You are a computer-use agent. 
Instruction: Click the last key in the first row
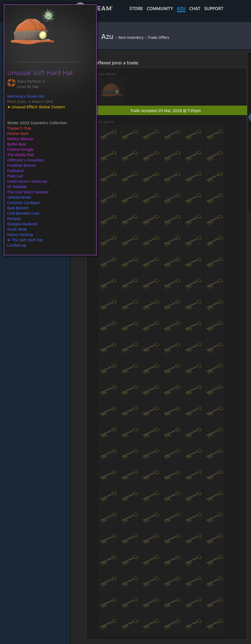tap(215, 135)
